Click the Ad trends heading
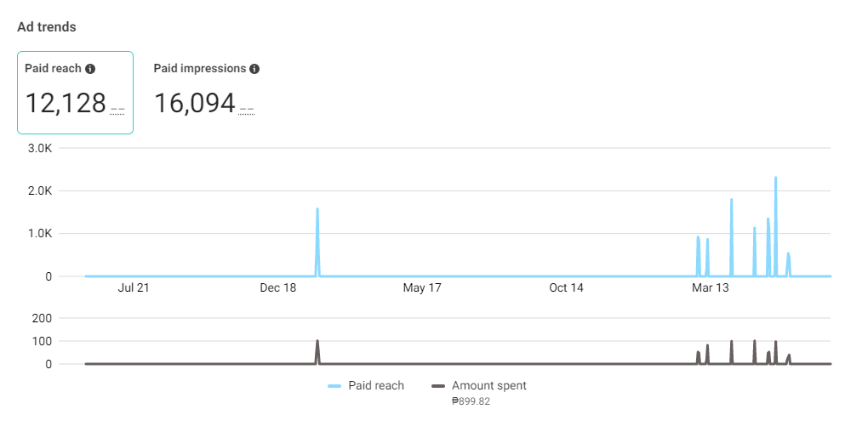 pyautogui.click(x=47, y=26)
